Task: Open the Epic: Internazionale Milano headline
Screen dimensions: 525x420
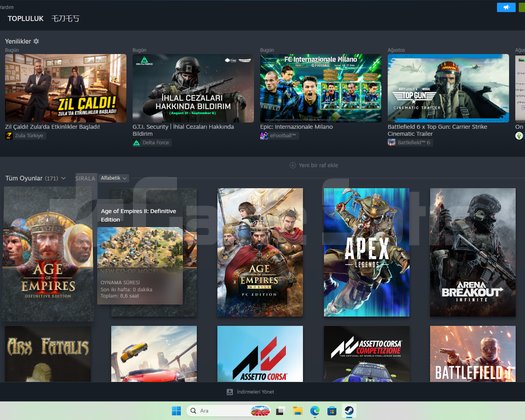Action: 296,127
